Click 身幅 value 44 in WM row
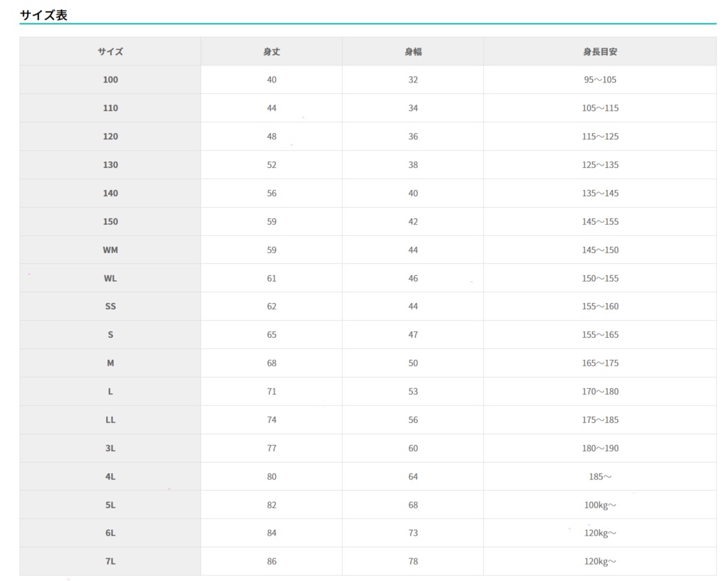728x581 pixels. 413,250
